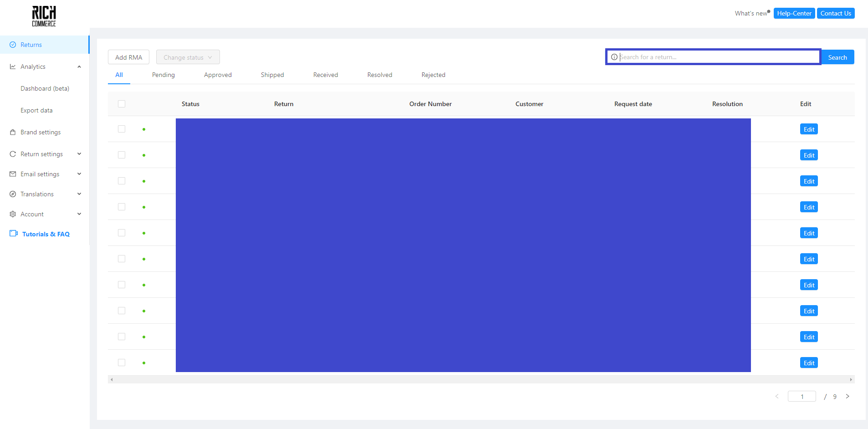Switch to the Received tab
This screenshot has height=429, width=868.
coord(326,75)
